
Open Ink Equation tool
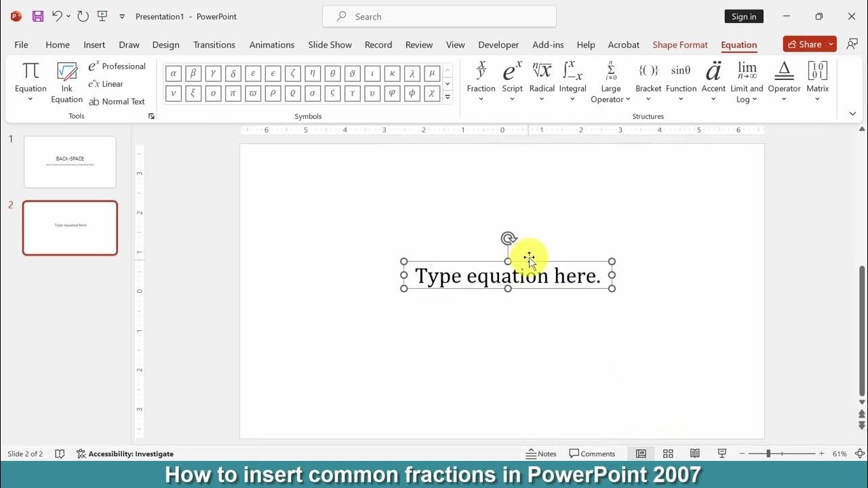tap(66, 83)
